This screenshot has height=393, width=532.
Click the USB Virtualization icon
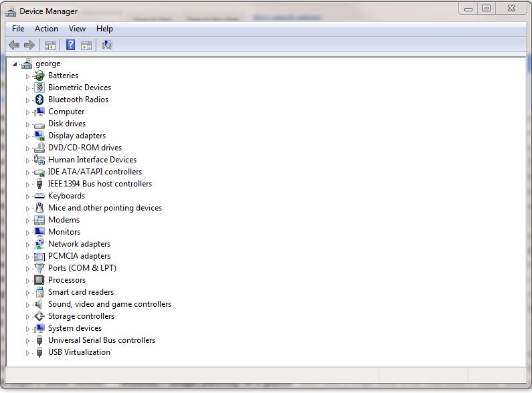coord(39,352)
